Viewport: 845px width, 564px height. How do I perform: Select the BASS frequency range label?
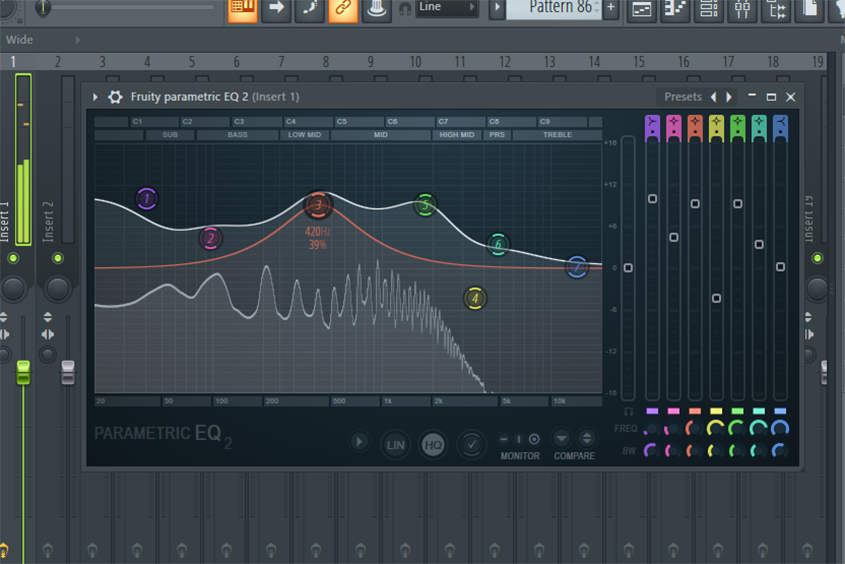coord(237,135)
